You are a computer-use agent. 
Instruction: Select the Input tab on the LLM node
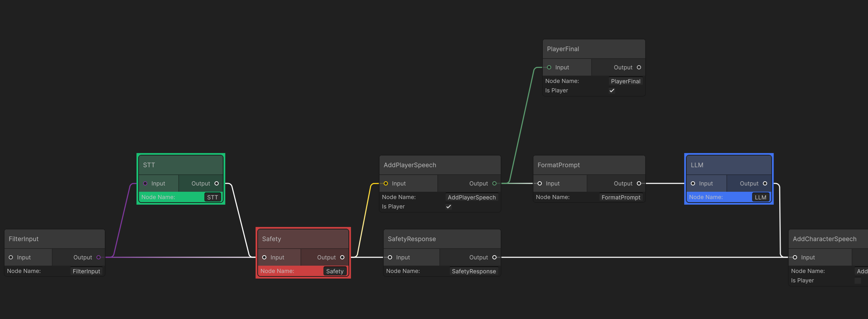pos(707,183)
